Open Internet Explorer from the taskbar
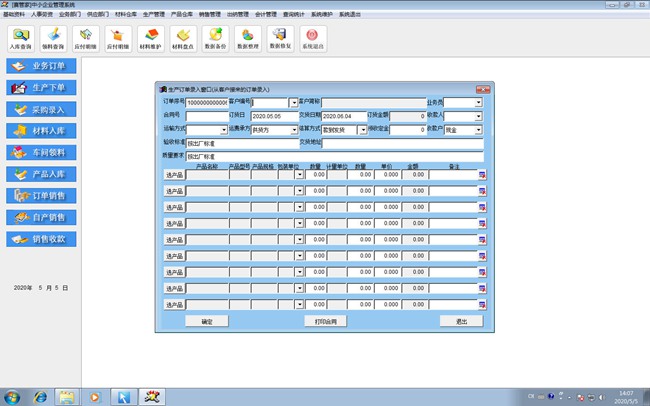 (40, 397)
